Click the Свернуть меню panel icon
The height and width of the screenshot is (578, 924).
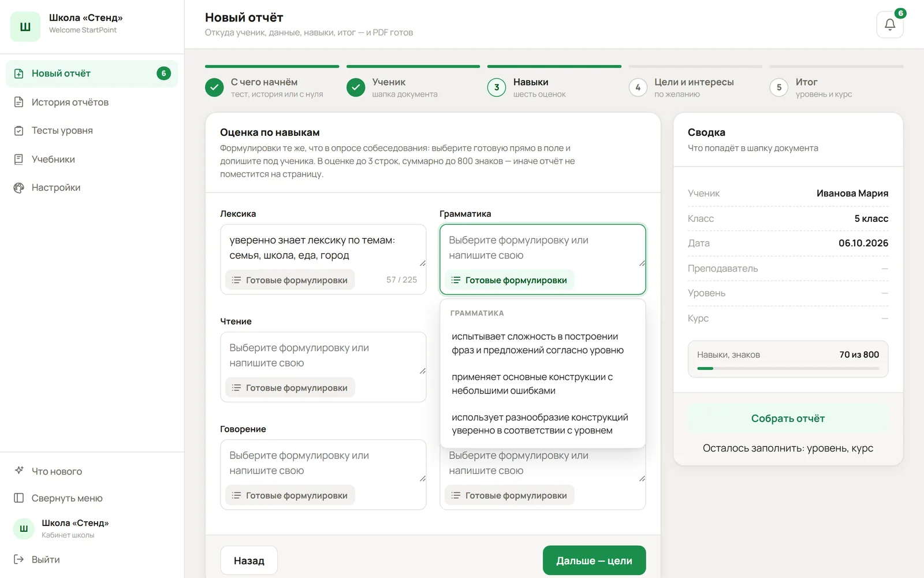(19, 498)
